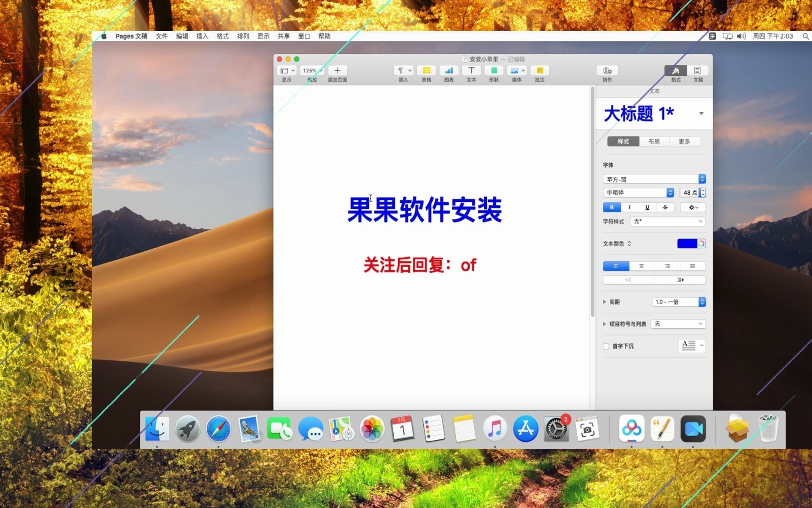Viewport: 812px width, 508px height.
Task: Center-align the text
Action: coord(641,266)
